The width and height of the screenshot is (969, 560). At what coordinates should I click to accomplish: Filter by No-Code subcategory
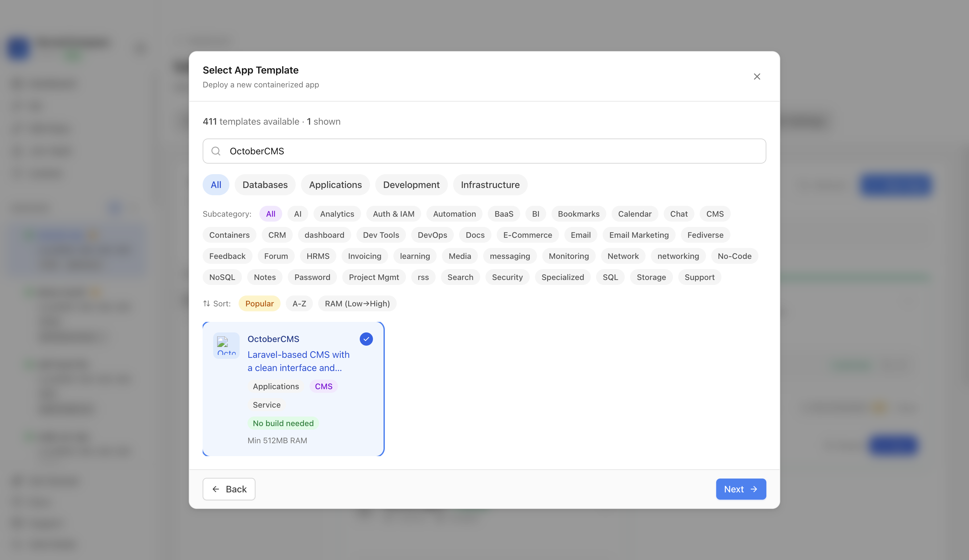[x=734, y=256]
